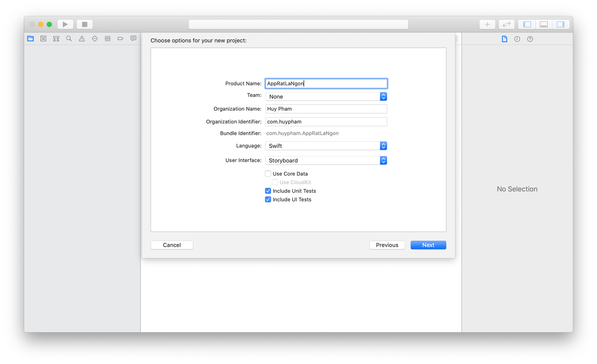597x364 pixels.
Task: Open the Team dropdown
Action: point(326,97)
